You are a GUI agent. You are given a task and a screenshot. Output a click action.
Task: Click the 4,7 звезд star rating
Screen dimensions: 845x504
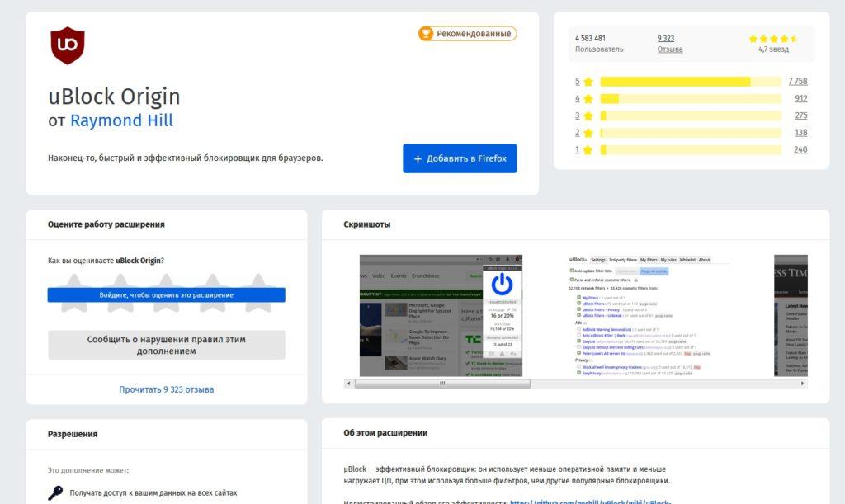tap(773, 44)
